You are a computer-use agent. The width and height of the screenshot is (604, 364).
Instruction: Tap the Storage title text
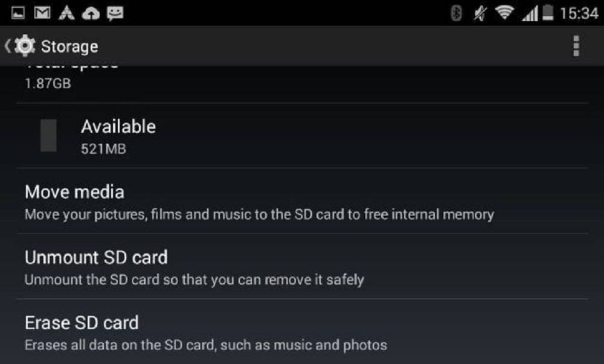click(69, 46)
